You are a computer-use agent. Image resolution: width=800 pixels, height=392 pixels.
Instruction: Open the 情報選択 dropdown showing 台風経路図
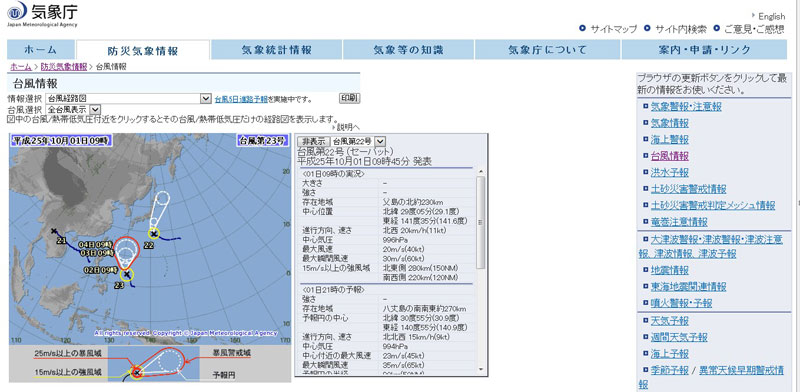click(129, 99)
